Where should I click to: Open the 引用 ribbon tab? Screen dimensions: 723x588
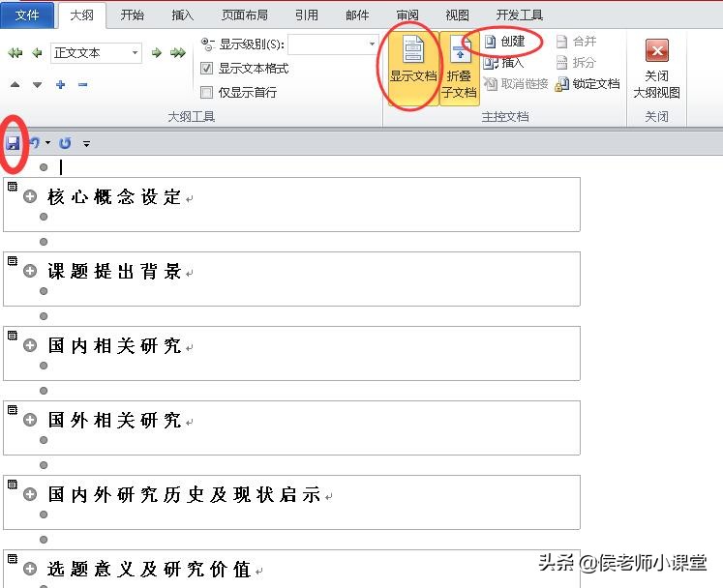307,15
